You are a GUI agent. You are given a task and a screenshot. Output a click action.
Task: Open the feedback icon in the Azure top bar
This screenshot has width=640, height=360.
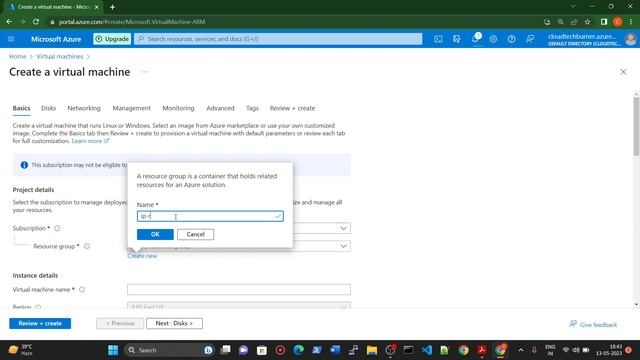click(530, 39)
